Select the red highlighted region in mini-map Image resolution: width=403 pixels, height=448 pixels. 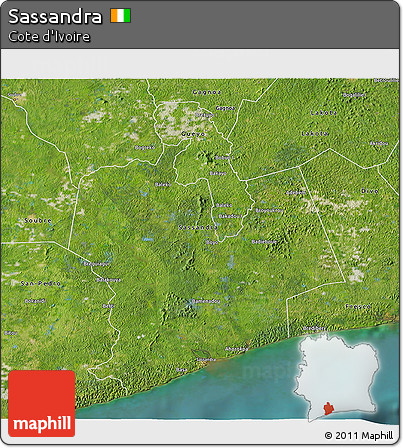[x=329, y=408]
